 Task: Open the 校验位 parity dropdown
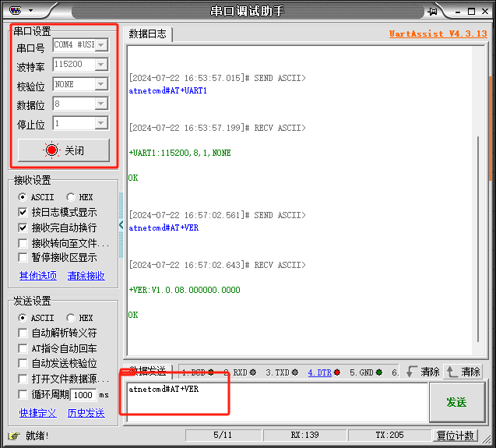tap(101, 84)
